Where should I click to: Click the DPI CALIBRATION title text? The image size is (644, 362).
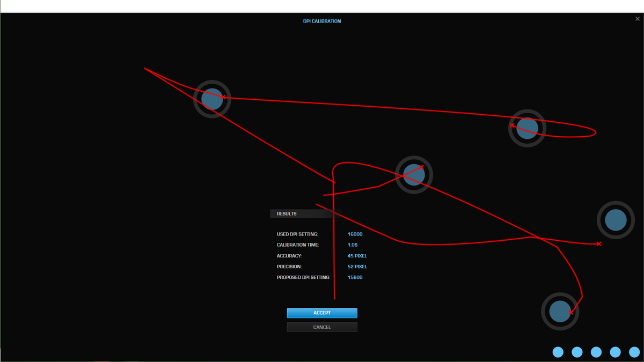(322, 21)
